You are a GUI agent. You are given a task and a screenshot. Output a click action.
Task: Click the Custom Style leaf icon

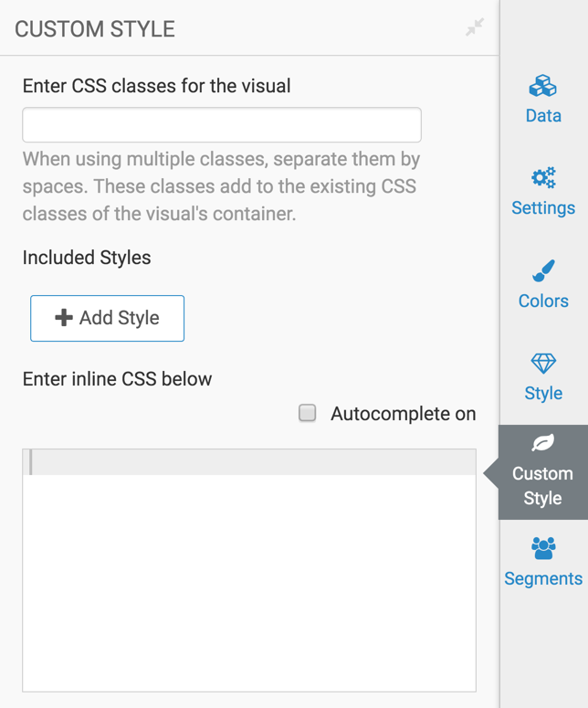(x=543, y=444)
